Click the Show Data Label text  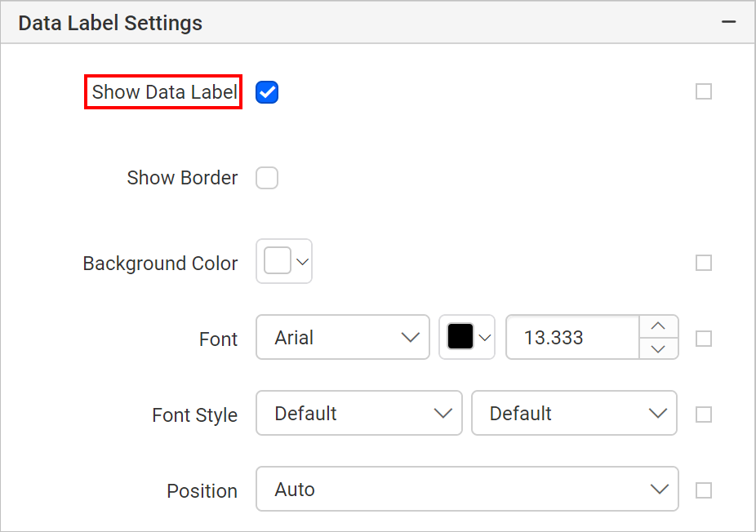click(164, 92)
